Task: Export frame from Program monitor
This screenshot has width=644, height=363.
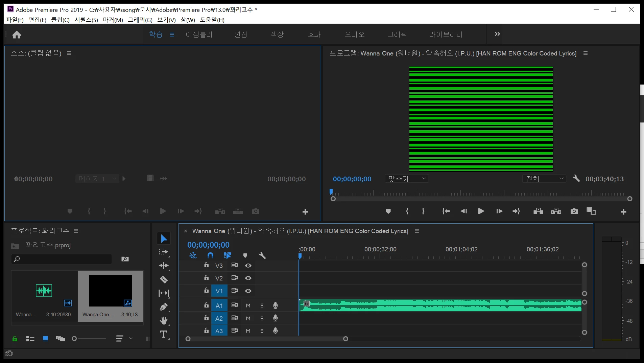Action: [574, 211]
